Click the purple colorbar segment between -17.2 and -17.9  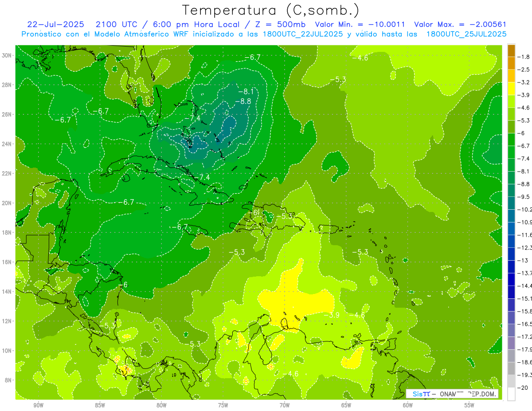point(512,343)
